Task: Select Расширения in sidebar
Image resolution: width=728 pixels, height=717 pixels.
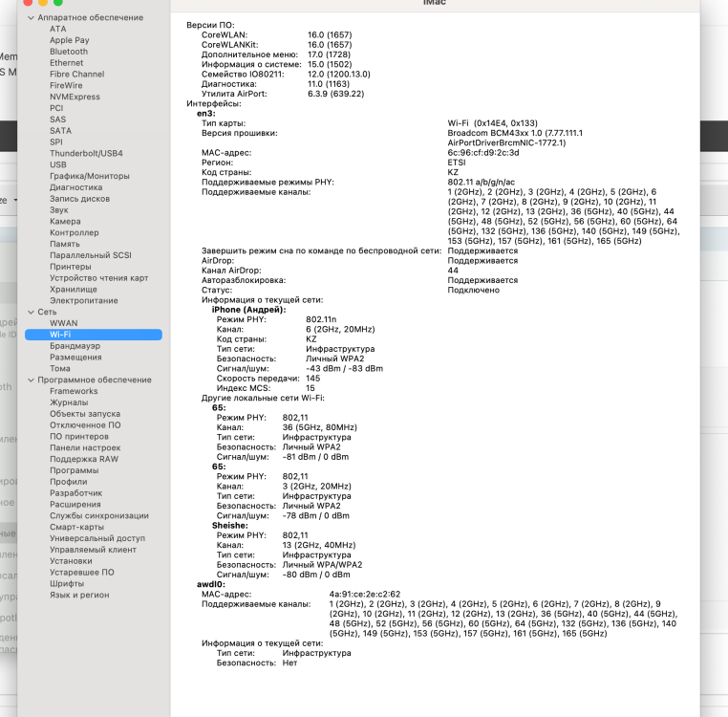Action: (x=75, y=504)
